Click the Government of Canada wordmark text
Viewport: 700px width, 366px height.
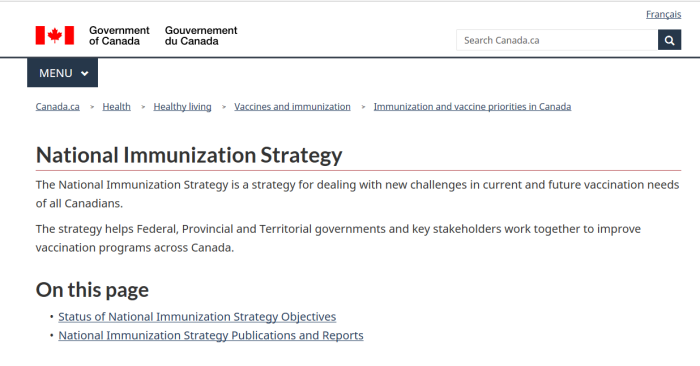click(x=119, y=36)
